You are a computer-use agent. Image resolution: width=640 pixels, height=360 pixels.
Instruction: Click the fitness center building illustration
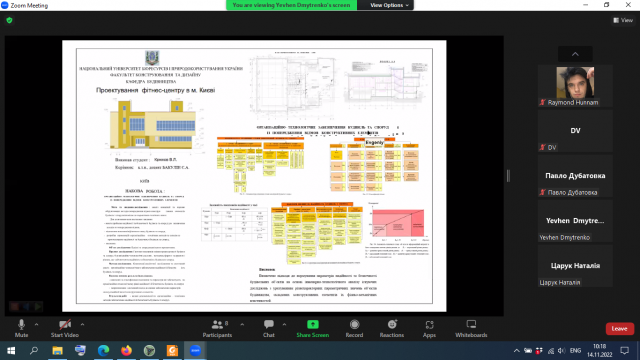(x=153, y=124)
